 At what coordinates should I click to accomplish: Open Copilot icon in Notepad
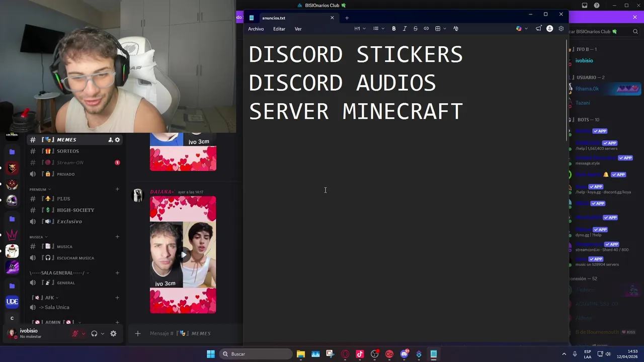pyautogui.click(x=519, y=29)
